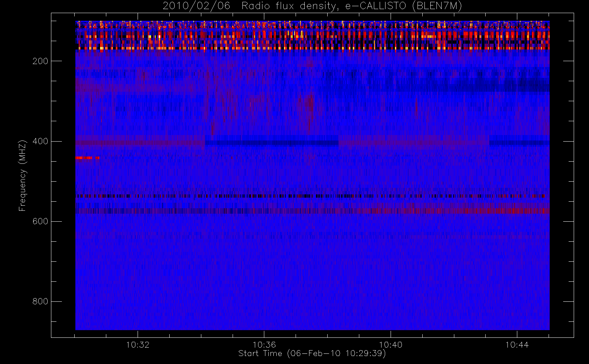Pick the 10:40 time tick label

coord(391,345)
